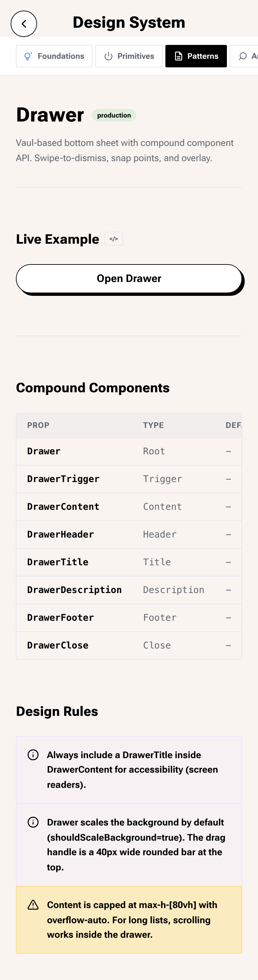Toggle the Live Example code view icon
Screen dimensions: 258x980
[113, 239]
